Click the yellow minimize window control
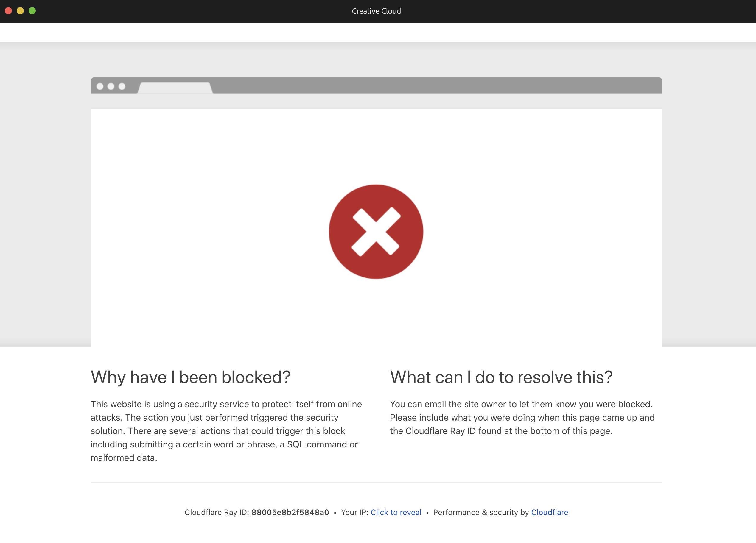The height and width of the screenshot is (543, 756). (x=21, y=11)
